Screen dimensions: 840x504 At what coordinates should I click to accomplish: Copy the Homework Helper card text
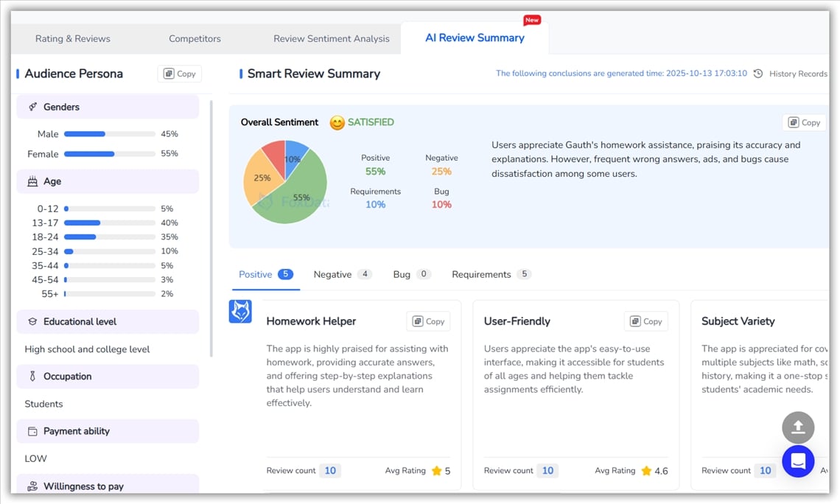(x=428, y=321)
